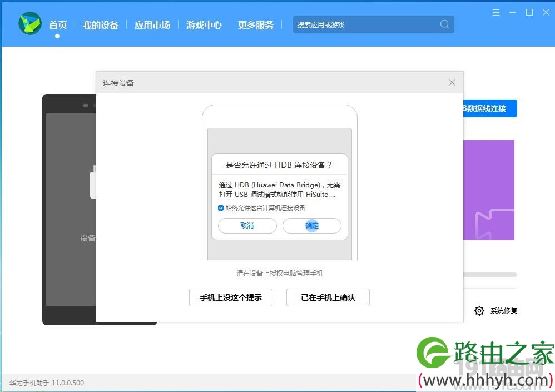
Task: Click the search magnifier icon
Action: (x=444, y=24)
